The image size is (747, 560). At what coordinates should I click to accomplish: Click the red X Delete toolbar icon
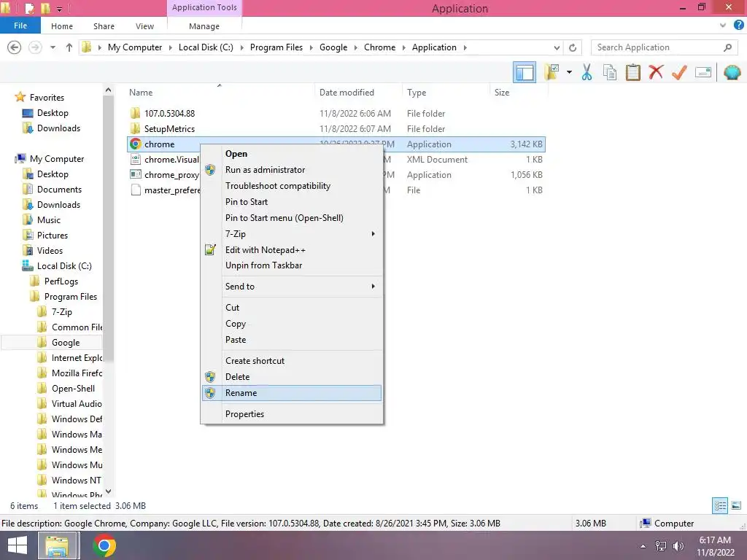tap(656, 73)
